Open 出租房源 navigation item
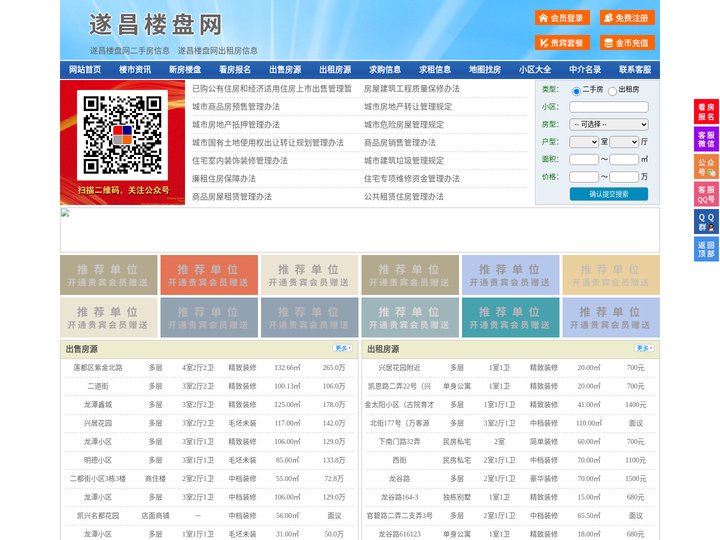 [x=335, y=70]
